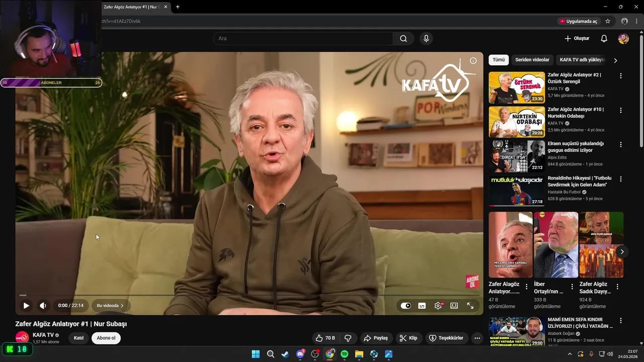
Task: Click the Katıl membership button
Action: pyautogui.click(x=78, y=338)
